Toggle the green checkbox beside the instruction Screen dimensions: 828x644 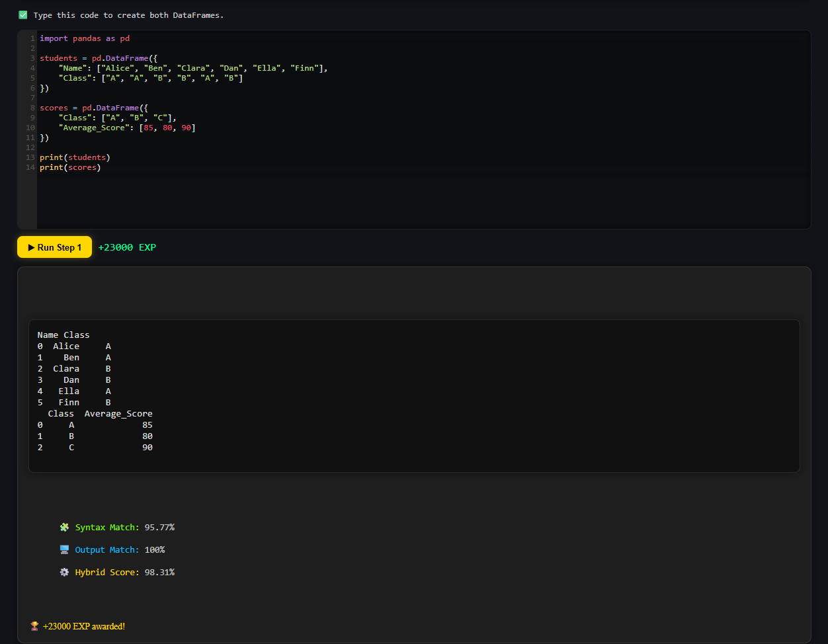23,15
